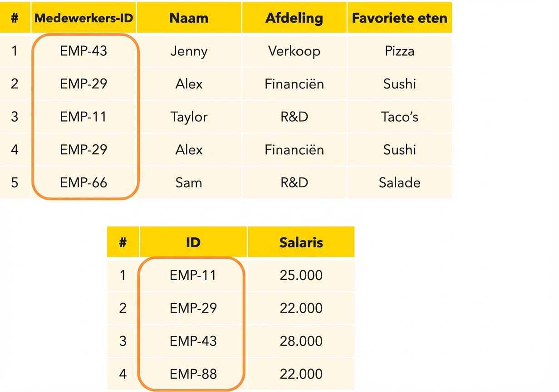Click EMP-11 in the employee table

[x=83, y=117]
